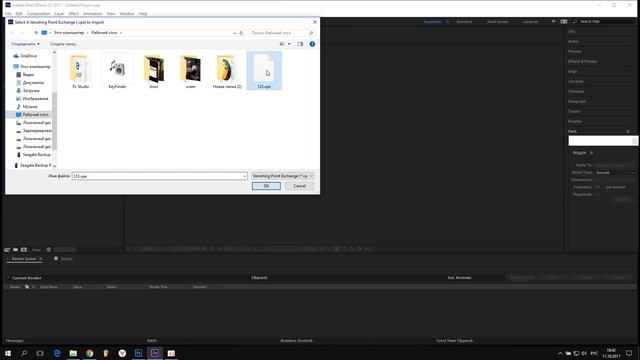Open Photoshop from the taskbar

pos(138,353)
